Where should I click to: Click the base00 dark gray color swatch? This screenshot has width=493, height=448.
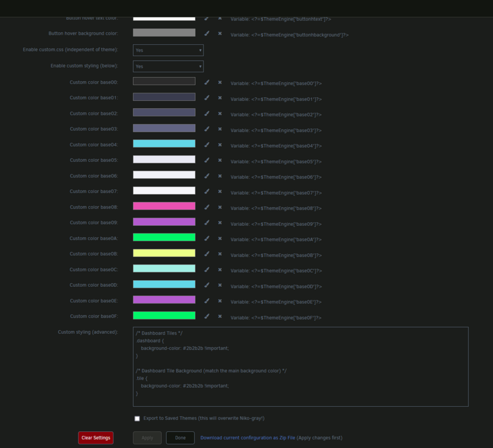tap(164, 81)
